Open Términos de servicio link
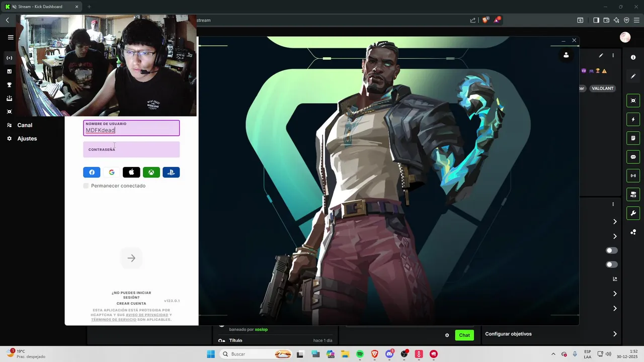 pyautogui.click(x=114, y=320)
